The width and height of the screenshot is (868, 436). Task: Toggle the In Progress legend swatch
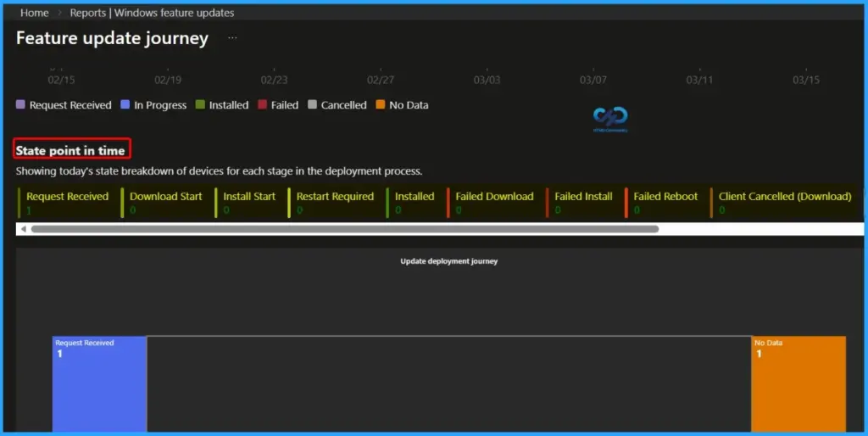125,104
